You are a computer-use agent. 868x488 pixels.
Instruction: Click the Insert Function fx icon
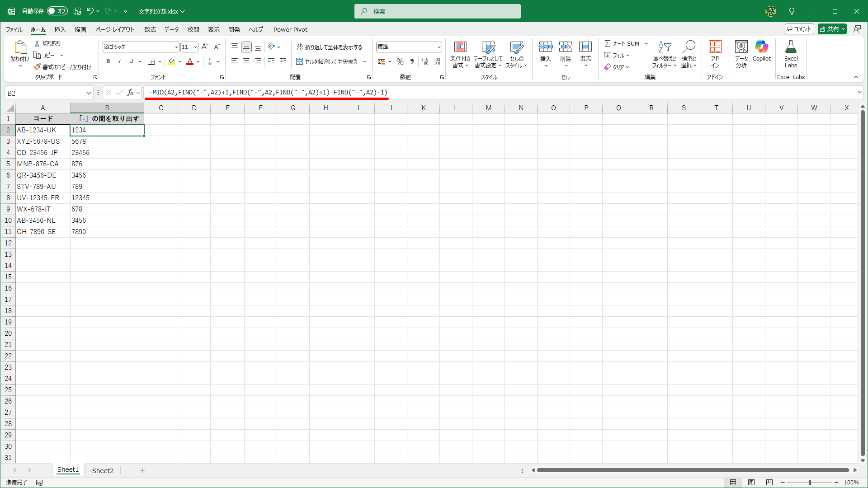pyautogui.click(x=130, y=93)
